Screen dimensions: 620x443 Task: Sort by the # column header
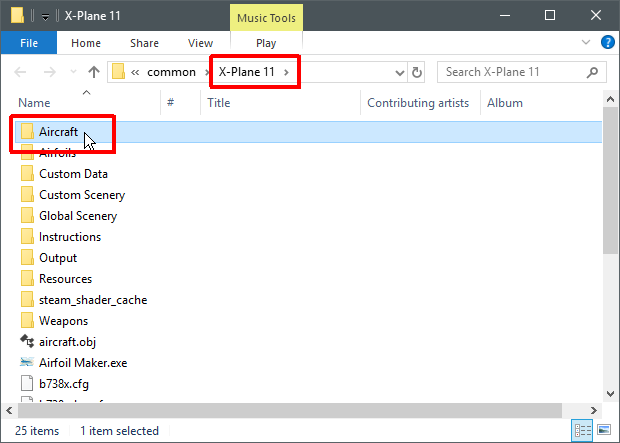coord(170,103)
